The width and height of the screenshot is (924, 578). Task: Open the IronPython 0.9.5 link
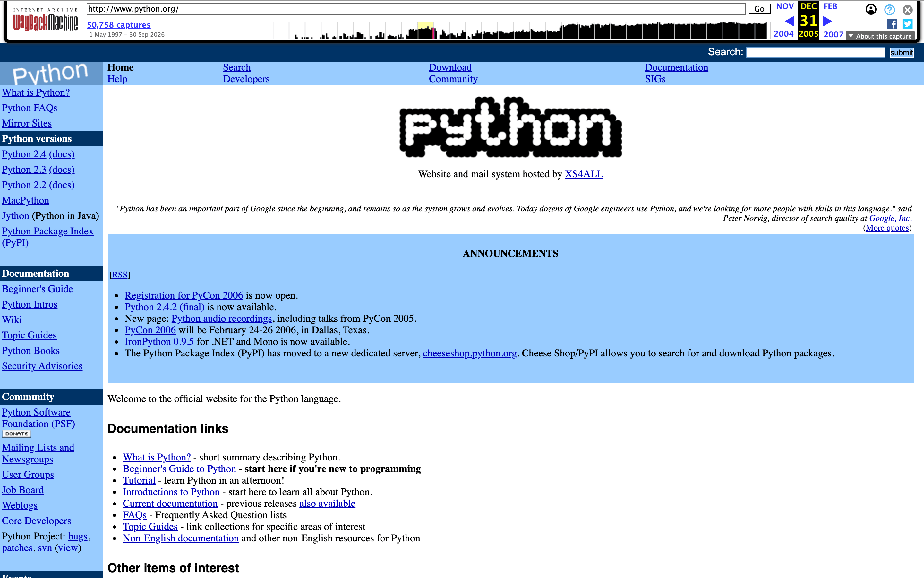(x=159, y=342)
